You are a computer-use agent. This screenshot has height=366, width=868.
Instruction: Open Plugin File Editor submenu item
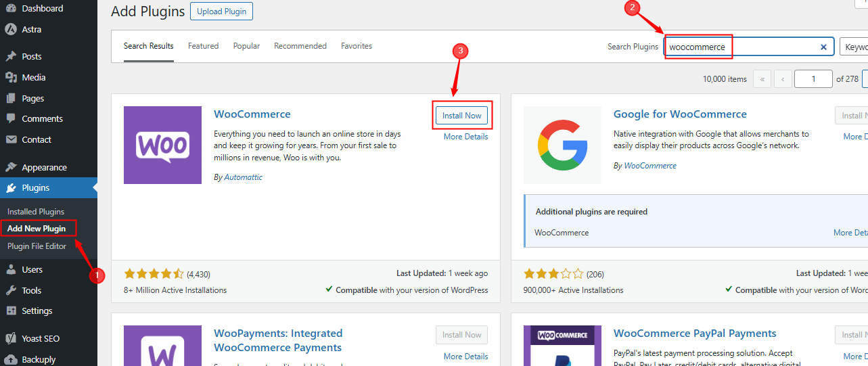tap(37, 246)
